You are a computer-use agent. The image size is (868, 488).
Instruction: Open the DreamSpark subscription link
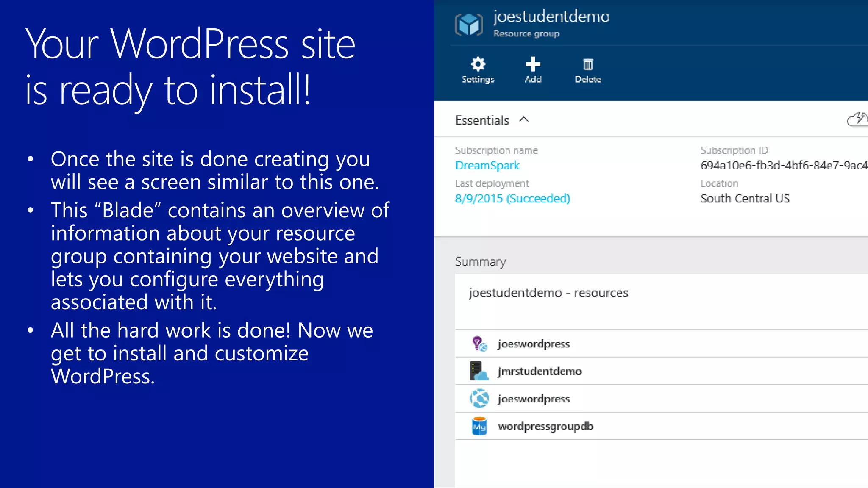[x=487, y=166]
